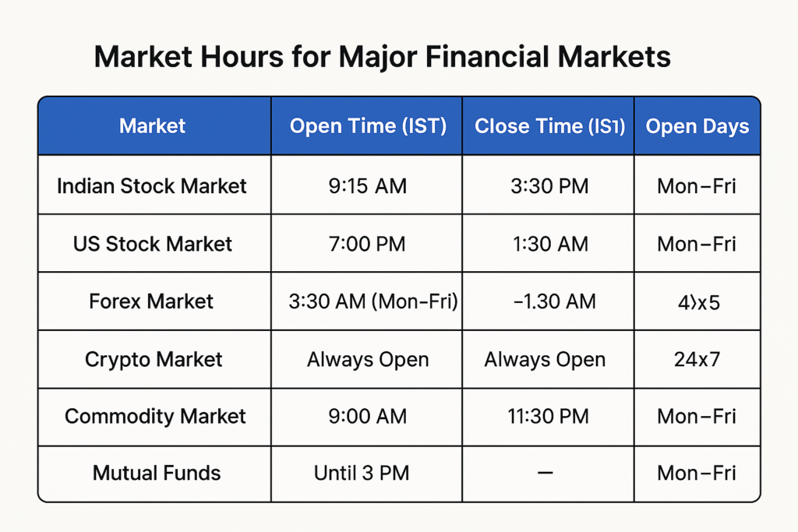Click the Close Time header cell
The height and width of the screenshot is (532, 798).
point(549,126)
